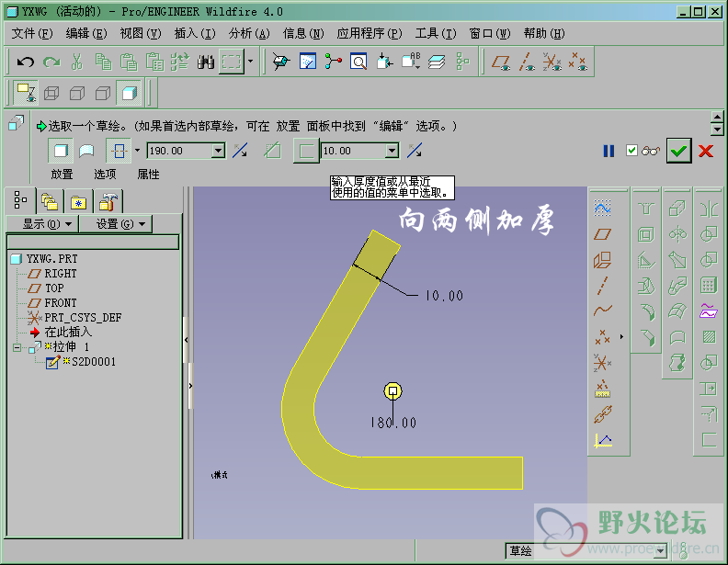Image resolution: width=728 pixels, height=565 pixels.
Task: Open the depth option type dropdown arrow
Action: pyautogui.click(x=138, y=151)
